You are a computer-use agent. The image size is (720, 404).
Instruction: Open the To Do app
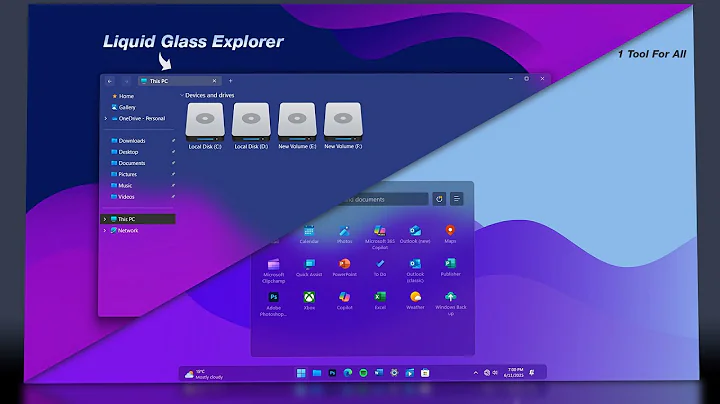tap(380, 268)
